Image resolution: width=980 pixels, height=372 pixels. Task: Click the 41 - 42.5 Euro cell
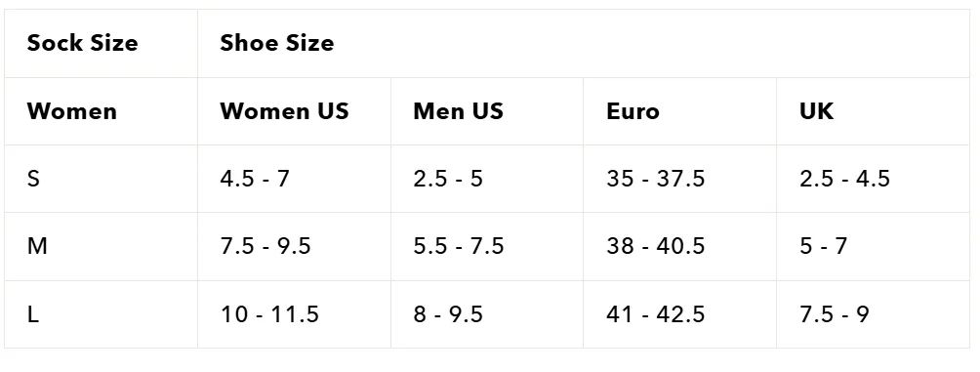tap(680, 313)
